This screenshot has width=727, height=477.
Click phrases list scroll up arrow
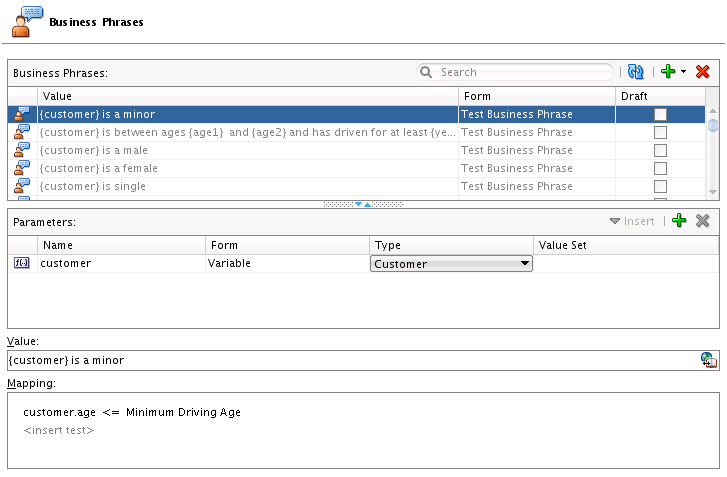tap(713, 111)
